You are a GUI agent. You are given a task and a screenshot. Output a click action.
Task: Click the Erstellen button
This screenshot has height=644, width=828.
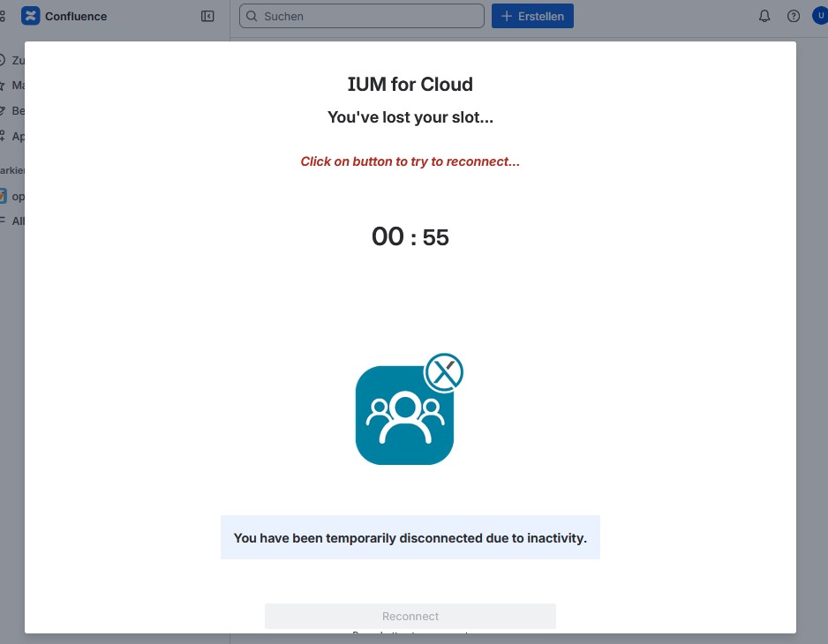click(x=532, y=17)
